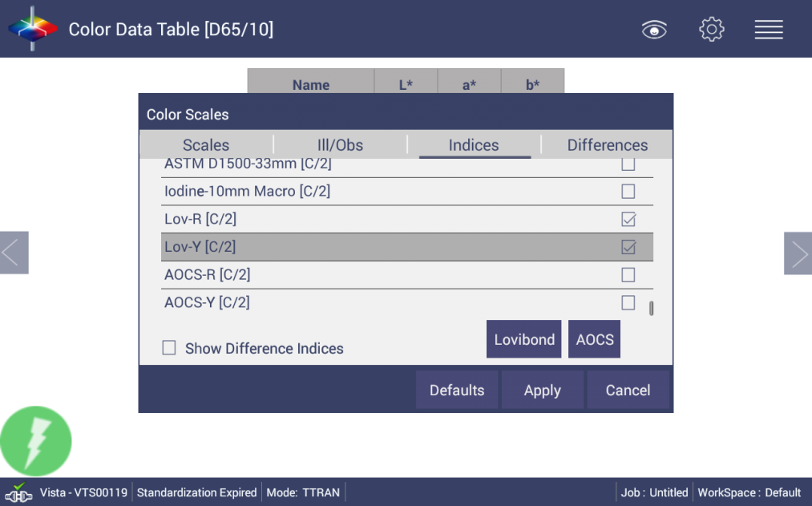Uncheck the Lov-R [C/2] checkbox
Viewport: 812px width, 506px height.
[628, 219]
